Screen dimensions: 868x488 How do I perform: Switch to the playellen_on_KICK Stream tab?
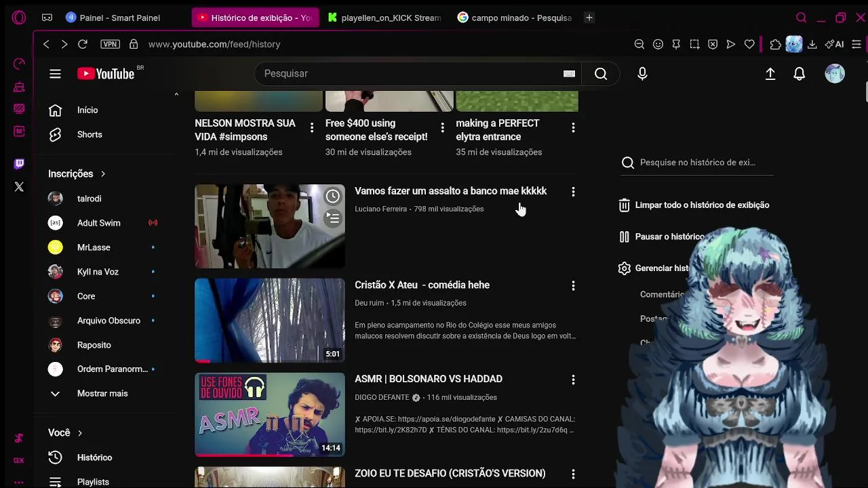[384, 18]
